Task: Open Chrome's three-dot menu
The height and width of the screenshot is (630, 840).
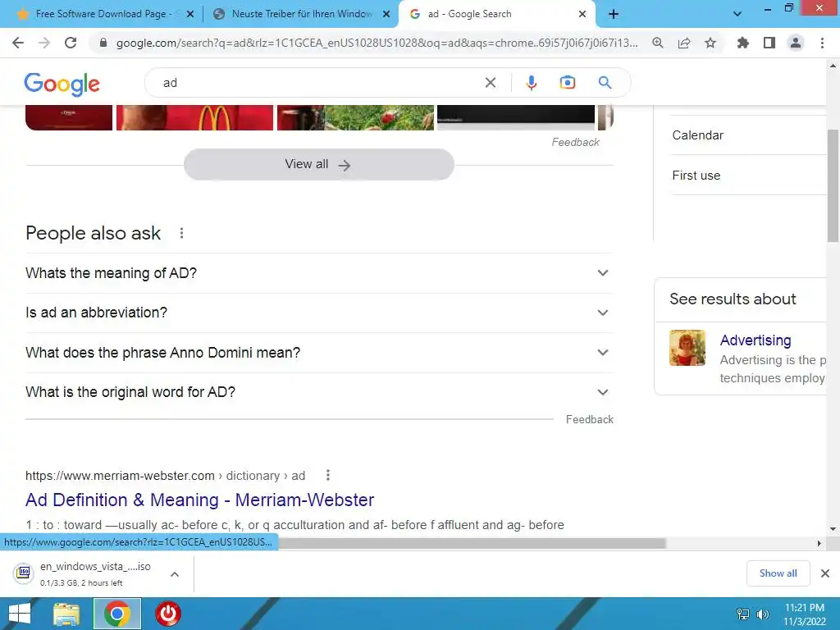Action: point(822,43)
